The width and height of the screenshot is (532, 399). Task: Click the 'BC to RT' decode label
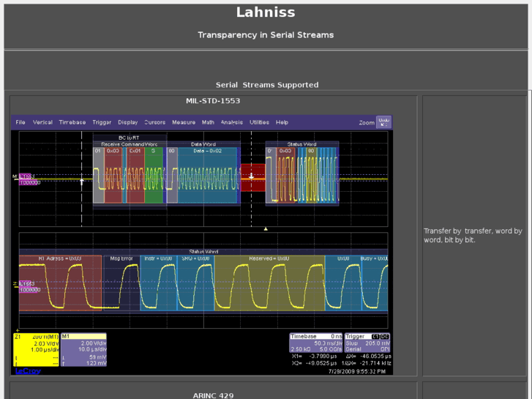129,138
